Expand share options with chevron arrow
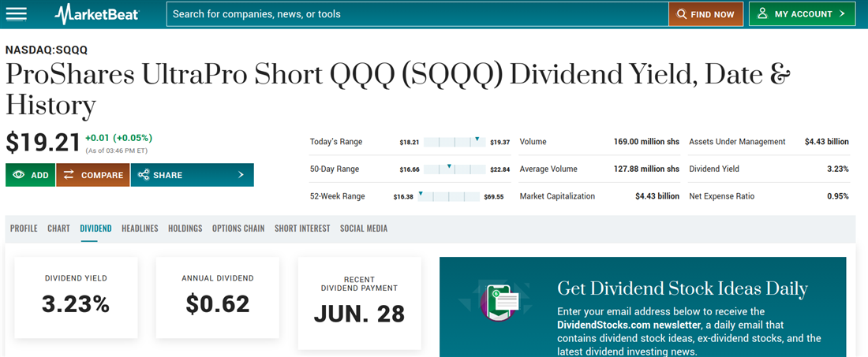This screenshot has width=868, height=357. tap(241, 175)
